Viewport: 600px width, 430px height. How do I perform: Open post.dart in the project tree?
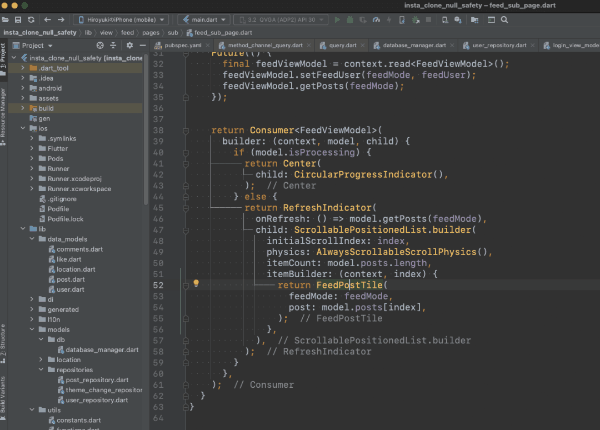click(x=70, y=279)
